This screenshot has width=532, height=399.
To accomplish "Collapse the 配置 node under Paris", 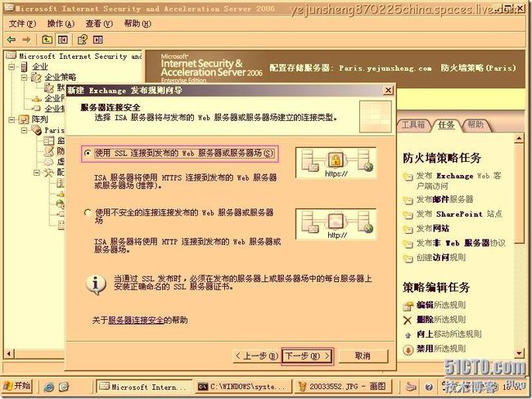I will point(37,173).
